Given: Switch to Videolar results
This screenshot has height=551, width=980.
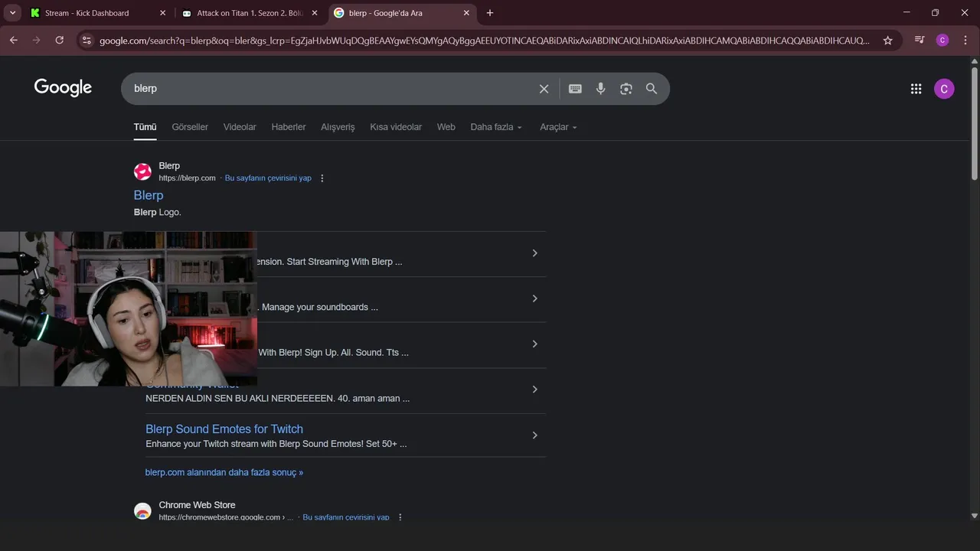Looking at the screenshot, I should click(240, 127).
